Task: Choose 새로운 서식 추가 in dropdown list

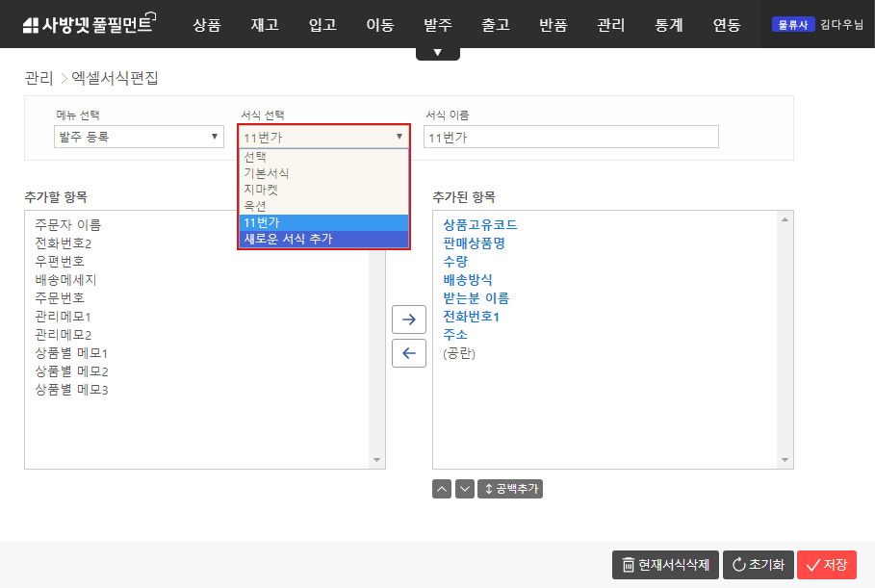Action: point(289,239)
